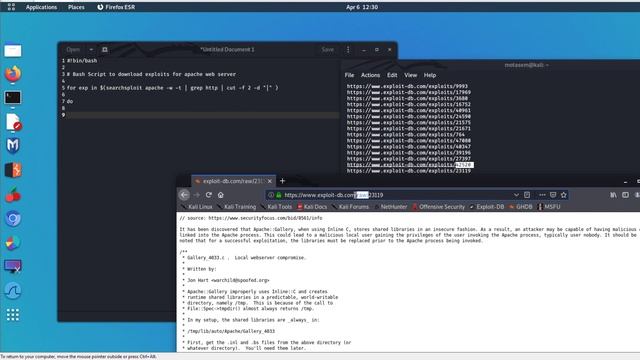The image size is (640, 360).
Task: Click the '#!bin/bash' line in the editor
Action: coord(82,61)
